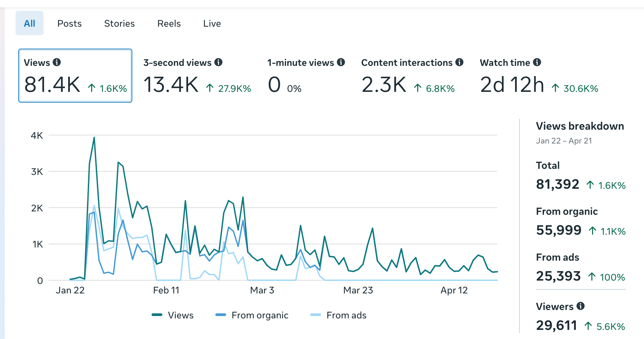
Task: Select the Watch time 2d 12h metric
Action: pos(539,76)
